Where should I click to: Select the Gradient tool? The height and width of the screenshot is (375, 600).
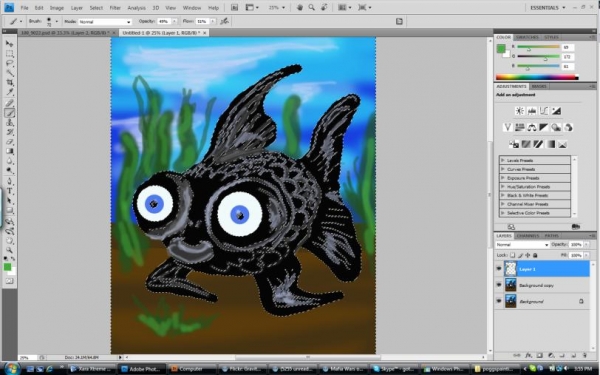(9, 152)
